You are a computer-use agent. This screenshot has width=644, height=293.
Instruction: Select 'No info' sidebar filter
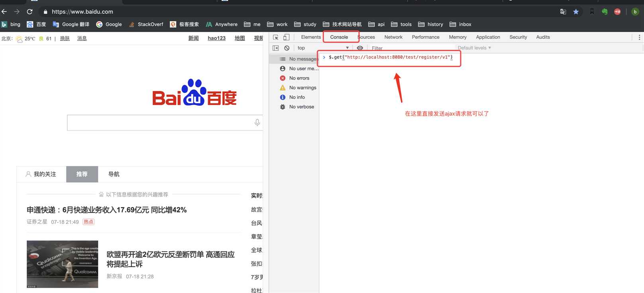point(294,97)
